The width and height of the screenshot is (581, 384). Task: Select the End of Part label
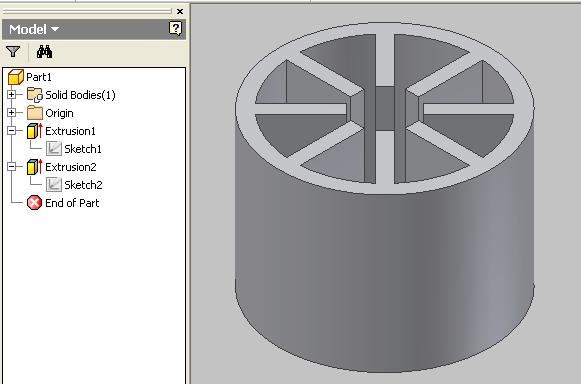click(x=72, y=203)
